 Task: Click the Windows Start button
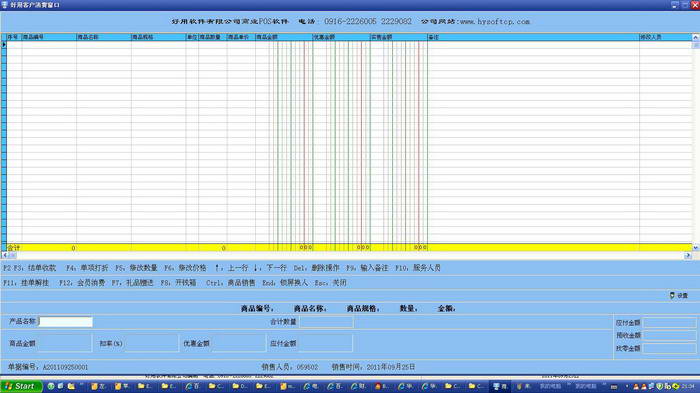point(21,386)
